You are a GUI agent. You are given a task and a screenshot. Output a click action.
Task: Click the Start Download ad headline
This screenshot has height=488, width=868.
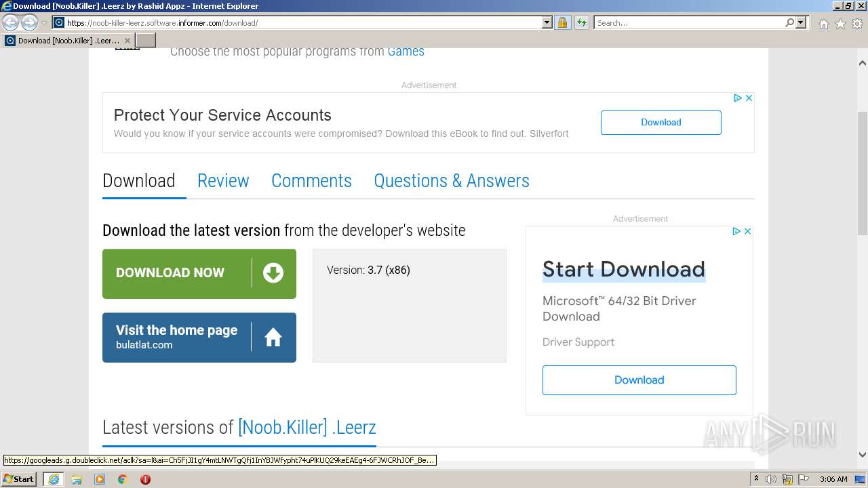click(624, 269)
